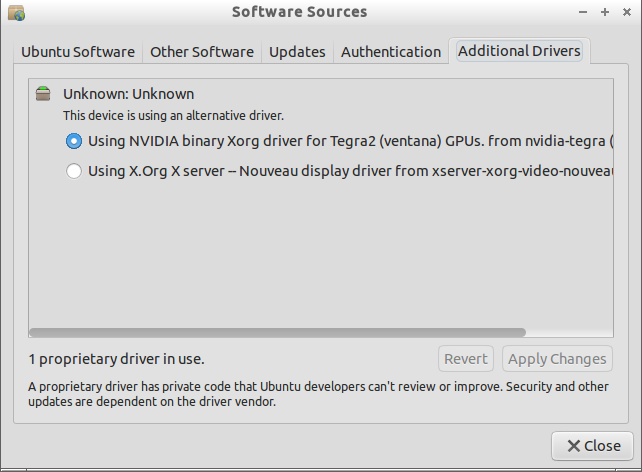
Task: Click the Revert button
Action: pyautogui.click(x=466, y=359)
